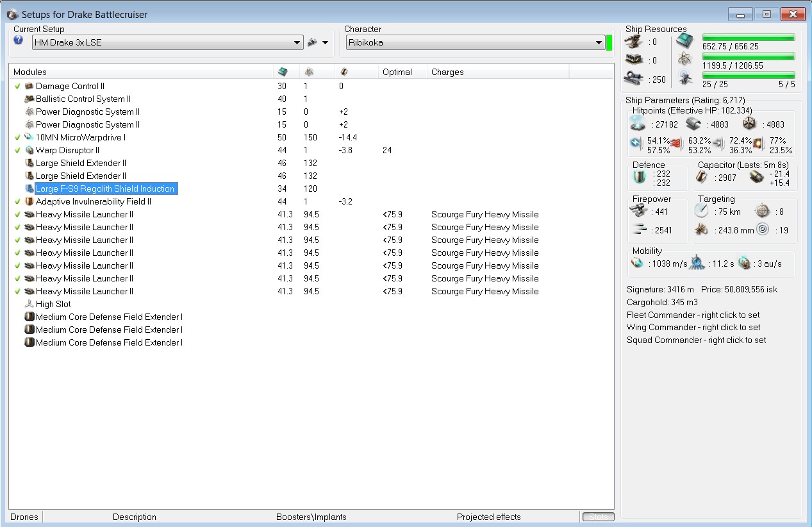Select the selected Large F-S9 Regolith Shield Induction row
This screenshot has width=812, height=527.
[x=311, y=188]
